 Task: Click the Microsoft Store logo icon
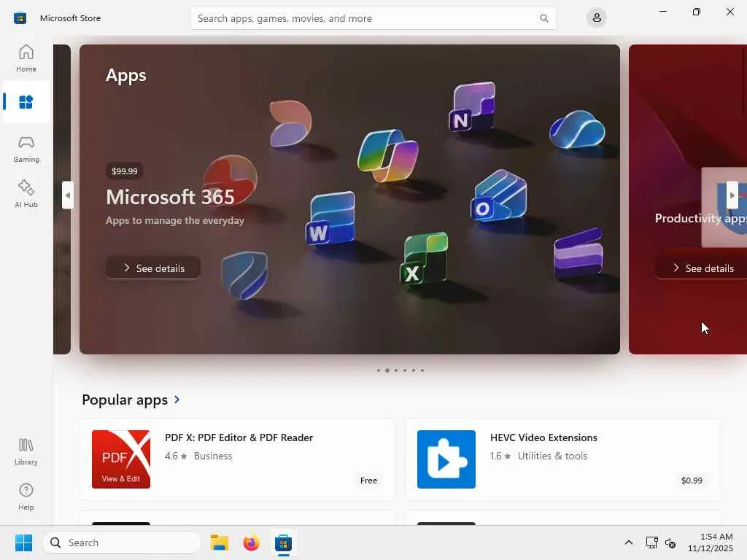[x=20, y=18]
